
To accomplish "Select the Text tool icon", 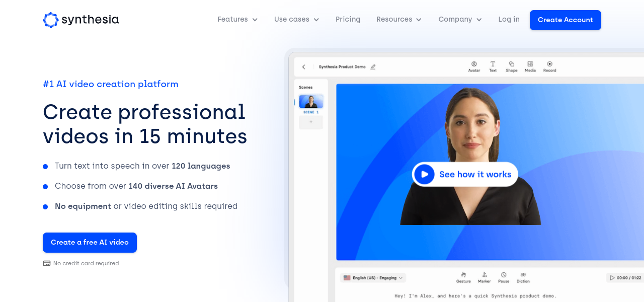I will 493,64.
